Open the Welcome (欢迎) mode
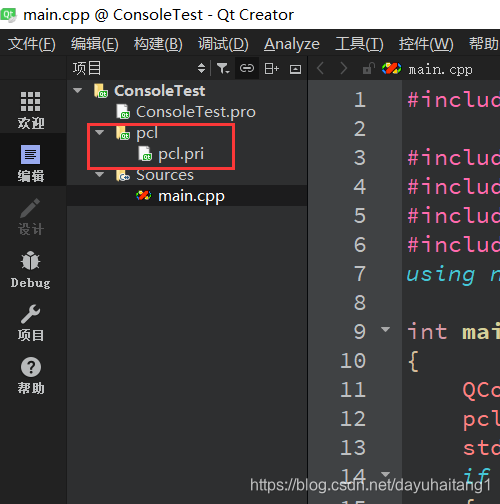500x504 pixels. pyautogui.click(x=31, y=110)
